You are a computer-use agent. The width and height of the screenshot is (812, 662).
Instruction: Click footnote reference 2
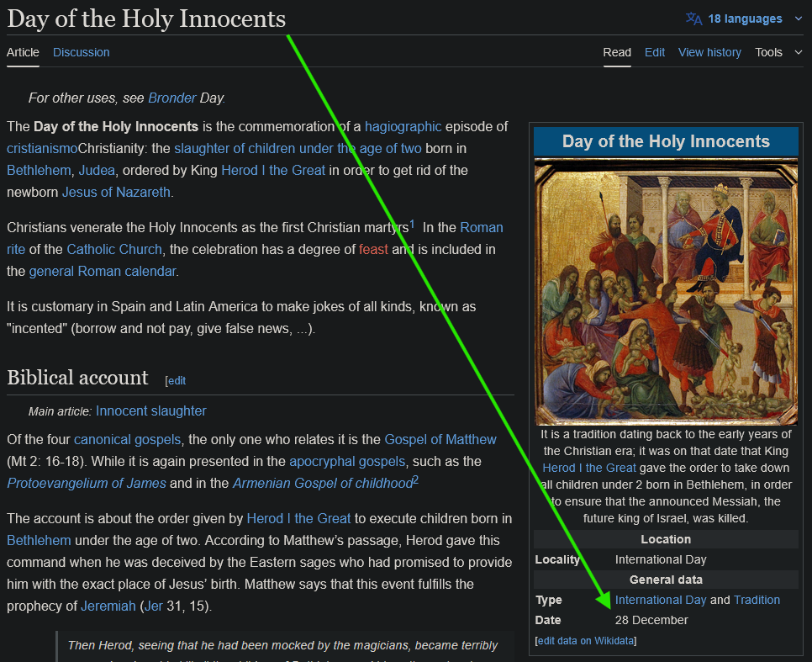[x=415, y=480]
